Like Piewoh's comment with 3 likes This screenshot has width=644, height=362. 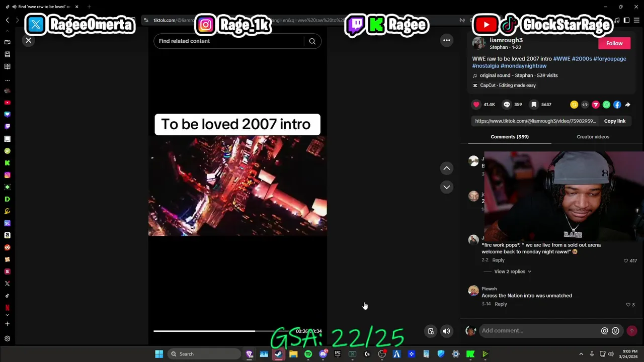(628, 305)
